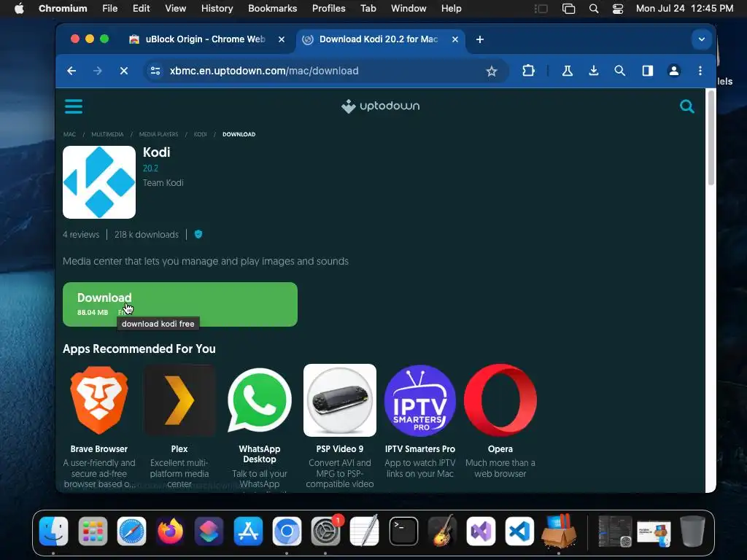Click the toolbar search icon
The image size is (747, 560).
point(620,71)
